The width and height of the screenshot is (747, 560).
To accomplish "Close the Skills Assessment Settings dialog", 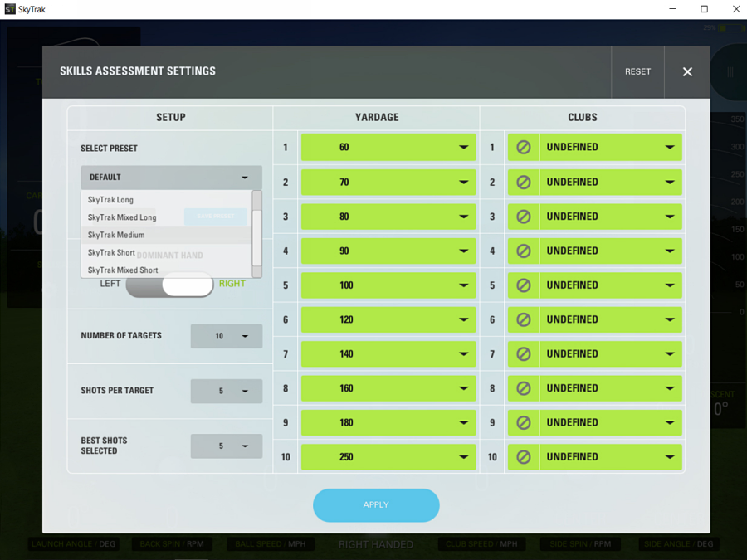I will coord(687,72).
